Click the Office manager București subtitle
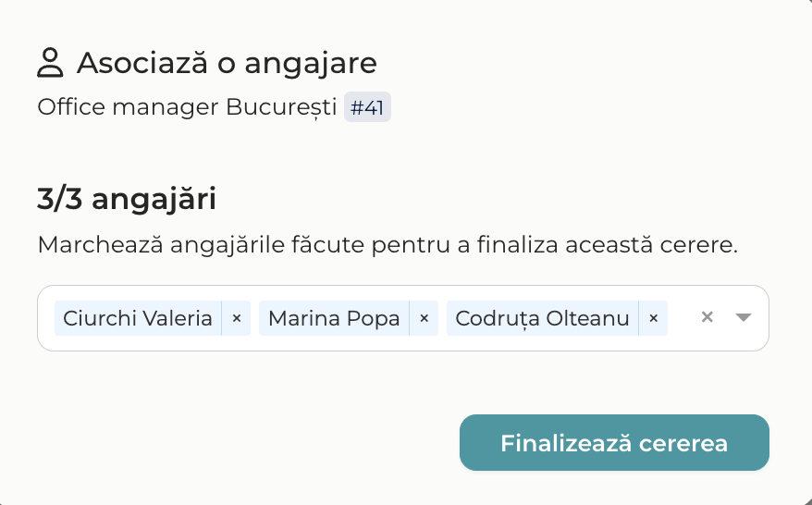 [x=188, y=107]
